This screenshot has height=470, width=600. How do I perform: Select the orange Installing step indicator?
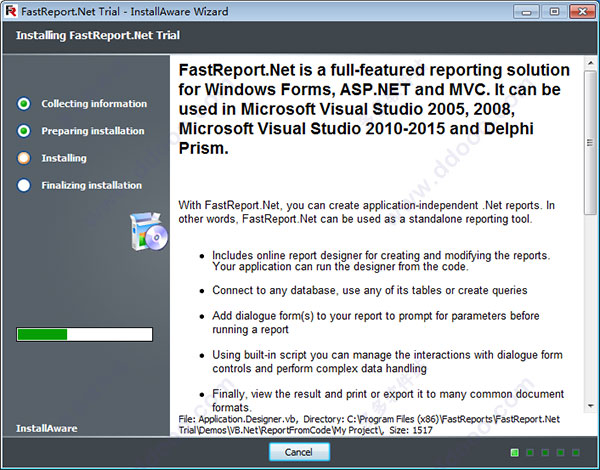pyautogui.click(x=24, y=158)
